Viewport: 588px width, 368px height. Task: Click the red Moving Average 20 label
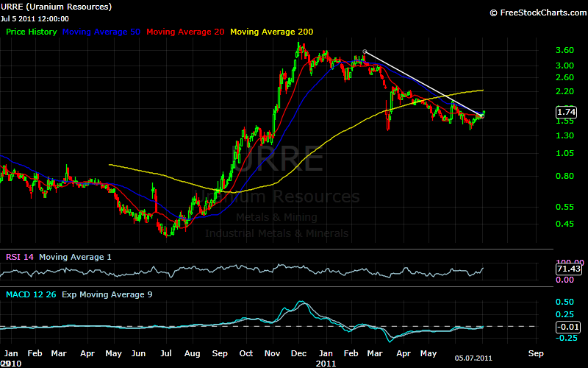pos(186,32)
